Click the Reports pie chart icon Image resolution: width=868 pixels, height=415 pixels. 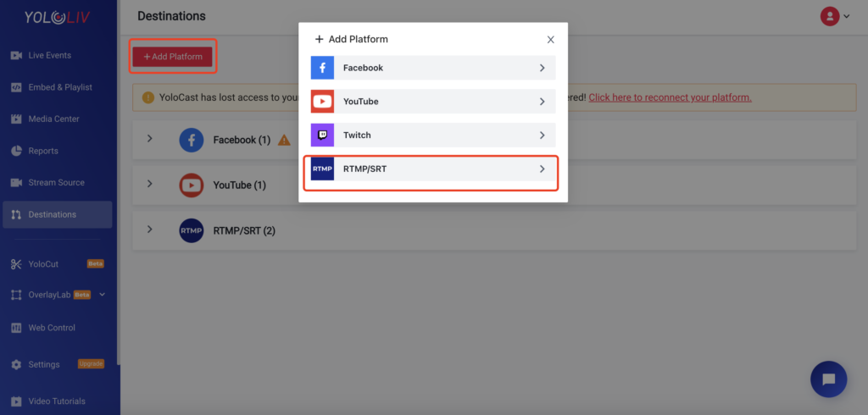(x=16, y=151)
